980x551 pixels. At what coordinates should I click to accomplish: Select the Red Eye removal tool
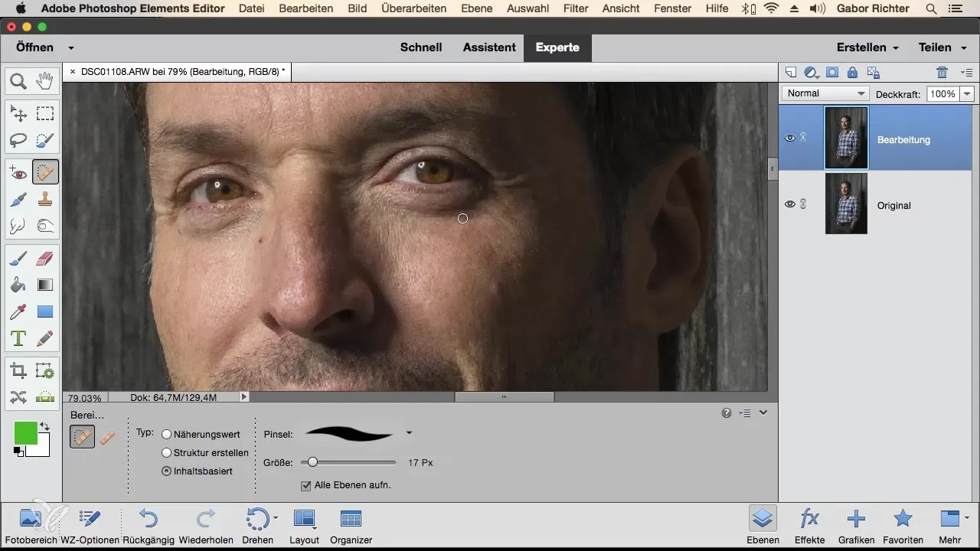point(18,174)
